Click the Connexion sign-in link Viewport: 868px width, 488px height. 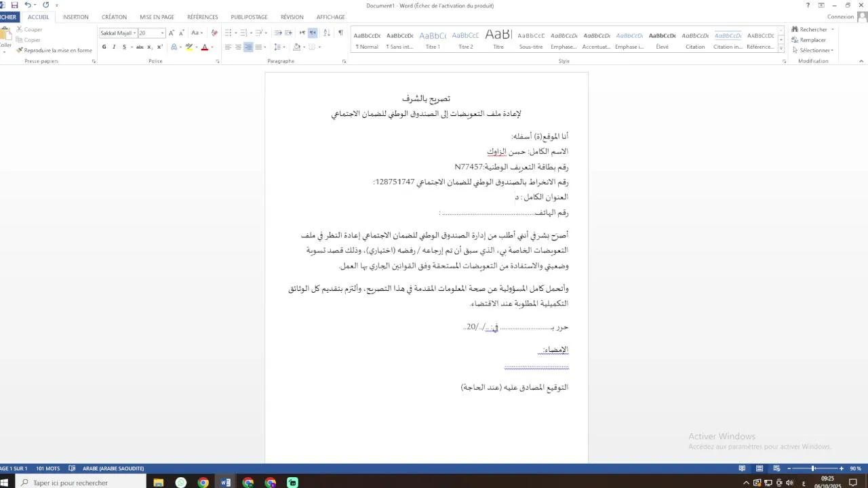[x=840, y=17]
